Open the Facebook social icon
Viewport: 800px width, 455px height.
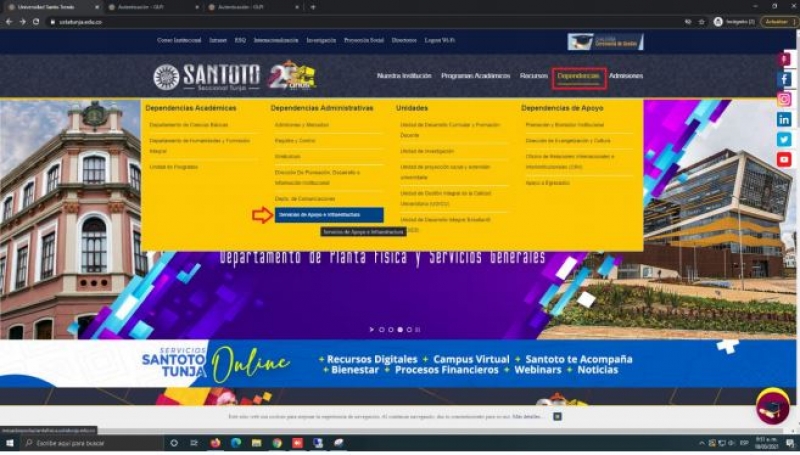pyautogui.click(x=784, y=79)
